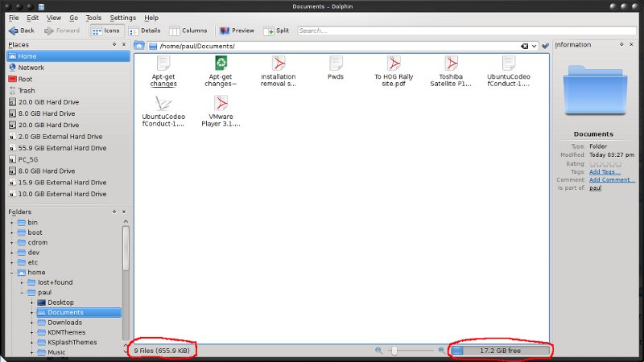Click the Add Comment link
The image size is (644, 362).
coord(611,179)
